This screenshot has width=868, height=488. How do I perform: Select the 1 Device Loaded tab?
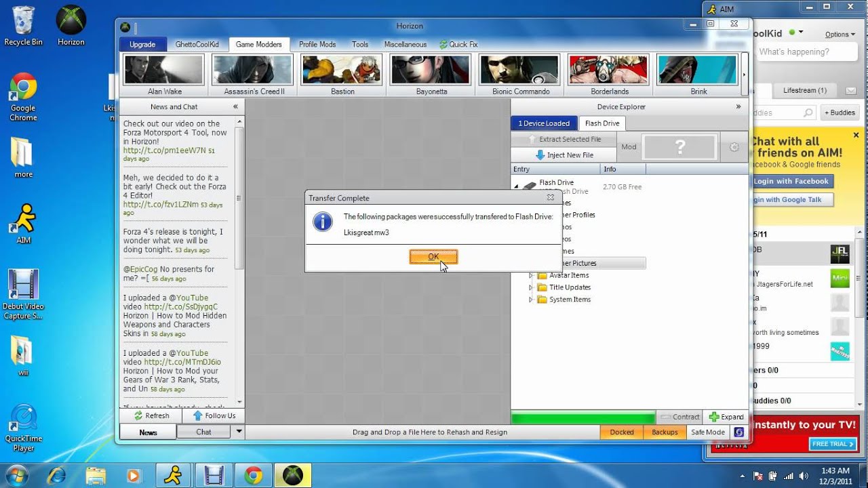pyautogui.click(x=544, y=123)
